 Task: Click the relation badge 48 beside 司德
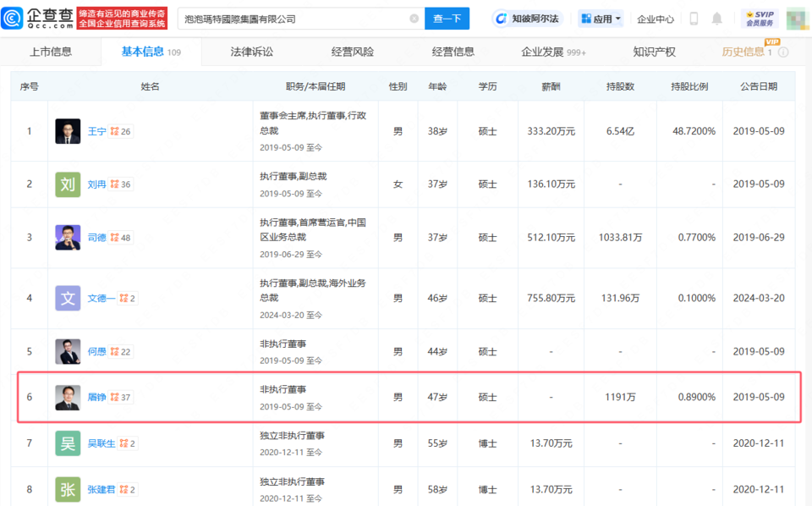tap(121, 238)
